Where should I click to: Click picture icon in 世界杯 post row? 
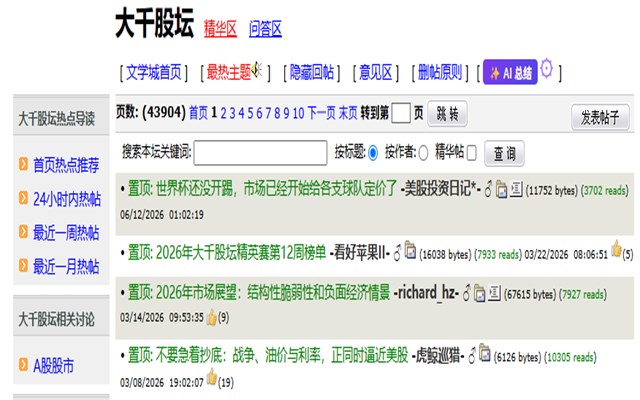point(502,189)
